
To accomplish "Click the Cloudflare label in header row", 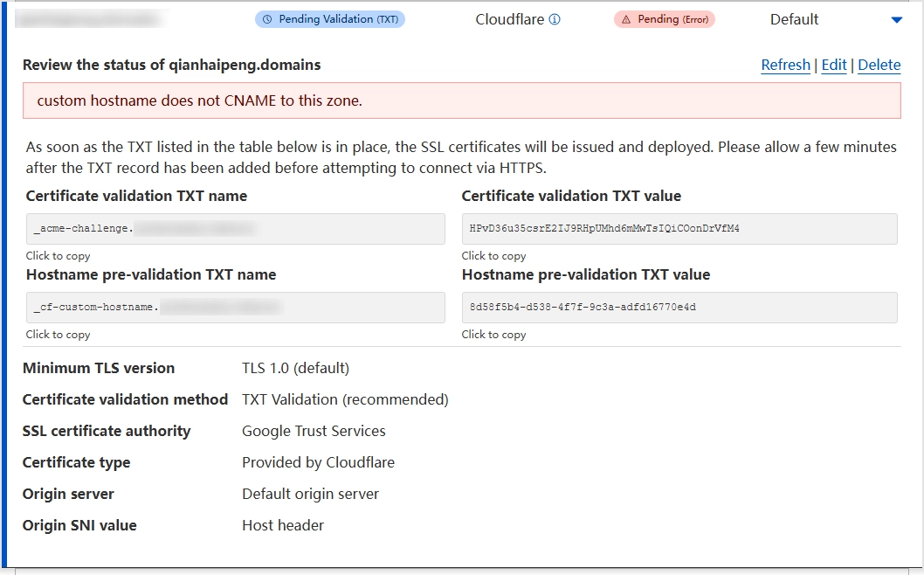I will tap(509, 19).
